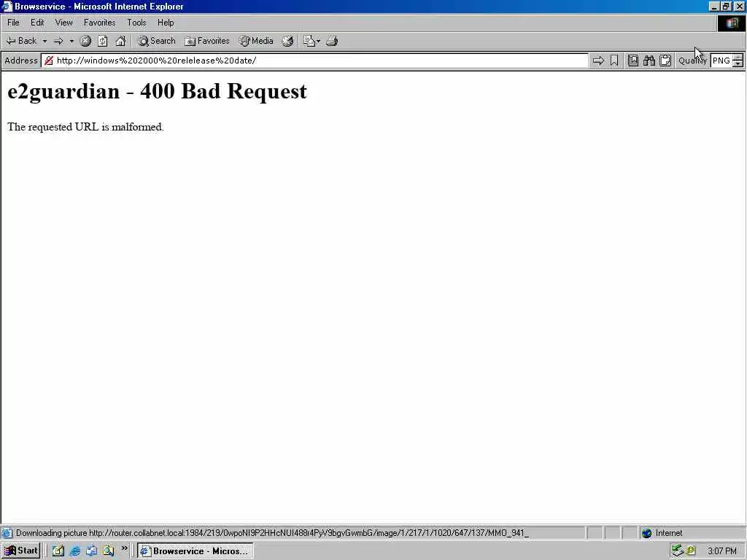Click the page icon beside the URL
This screenshot has width=747, height=560.
pos(49,61)
